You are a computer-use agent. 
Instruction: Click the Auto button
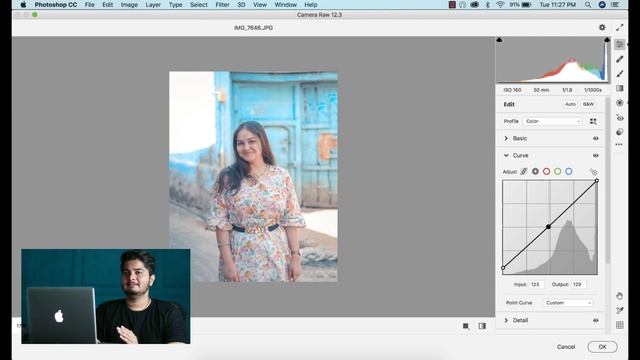pos(570,104)
